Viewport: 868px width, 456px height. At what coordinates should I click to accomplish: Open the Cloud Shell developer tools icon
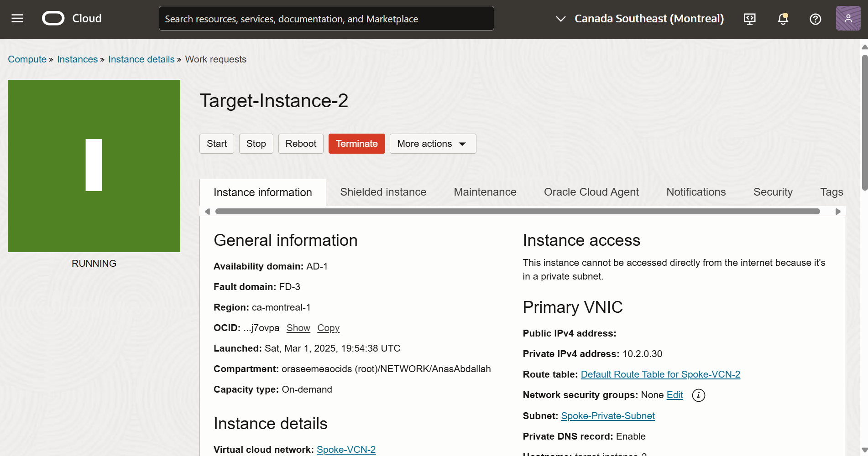[x=750, y=19]
